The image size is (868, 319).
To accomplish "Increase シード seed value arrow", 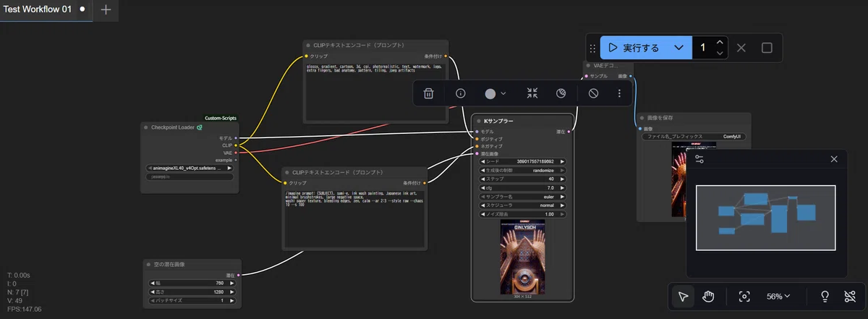I will pos(562,161).
